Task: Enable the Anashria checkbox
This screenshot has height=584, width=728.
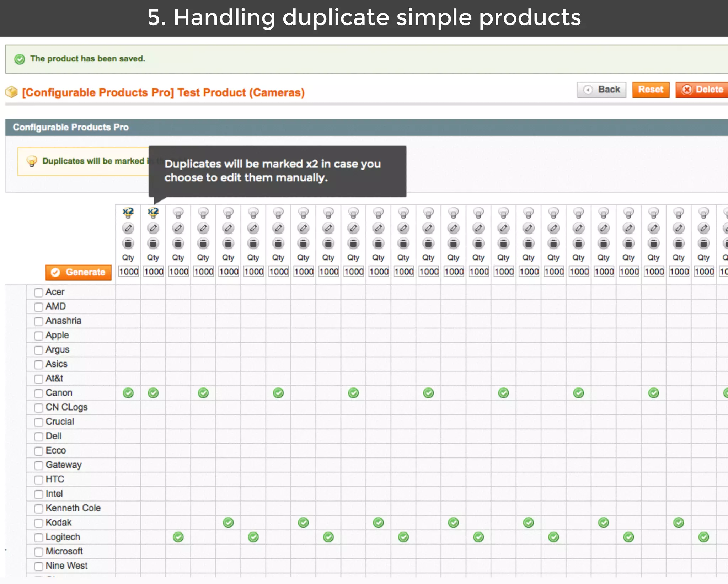Action: click(38, 321)
